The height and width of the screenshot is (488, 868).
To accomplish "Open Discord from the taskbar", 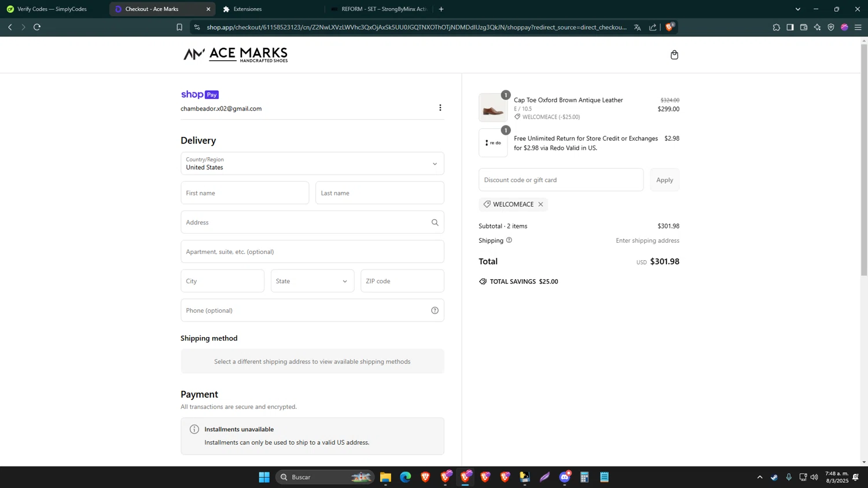I will point(565,477).
